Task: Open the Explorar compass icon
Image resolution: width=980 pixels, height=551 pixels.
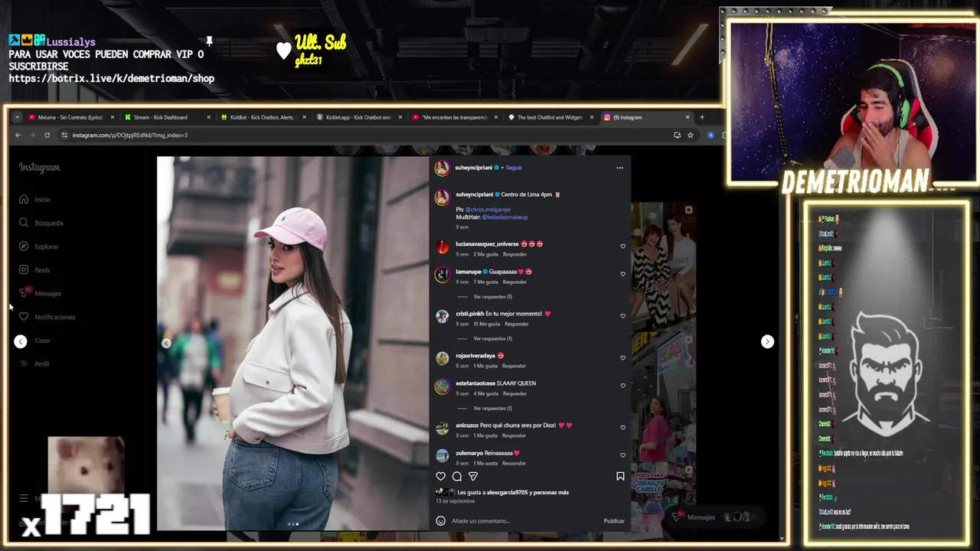Action: (24, 246)
